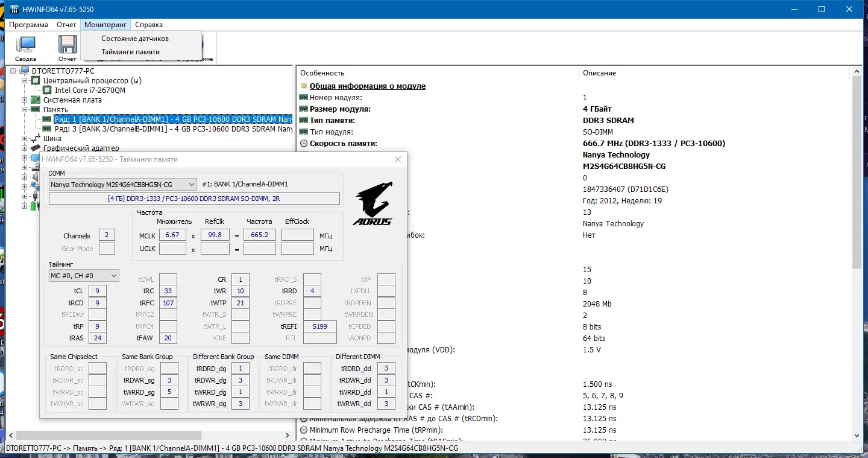This screenshot has height=458, width=868.
Task: Open the Справка menu
Action: click(x=149, y=25)
